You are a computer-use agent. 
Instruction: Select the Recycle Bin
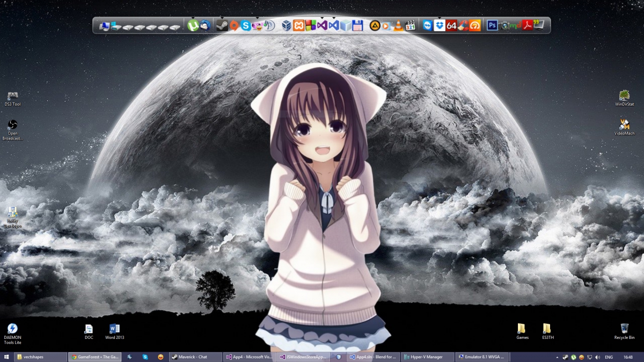625,332
